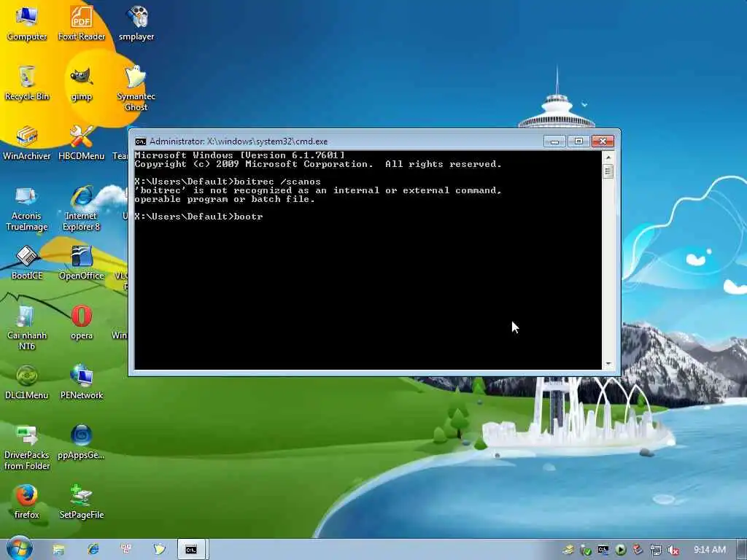Viewport: 747px width, 560px height.
Task: Launch Foxit Reader from the desktop
Action: pyautogui.click(x=82, y=23)
